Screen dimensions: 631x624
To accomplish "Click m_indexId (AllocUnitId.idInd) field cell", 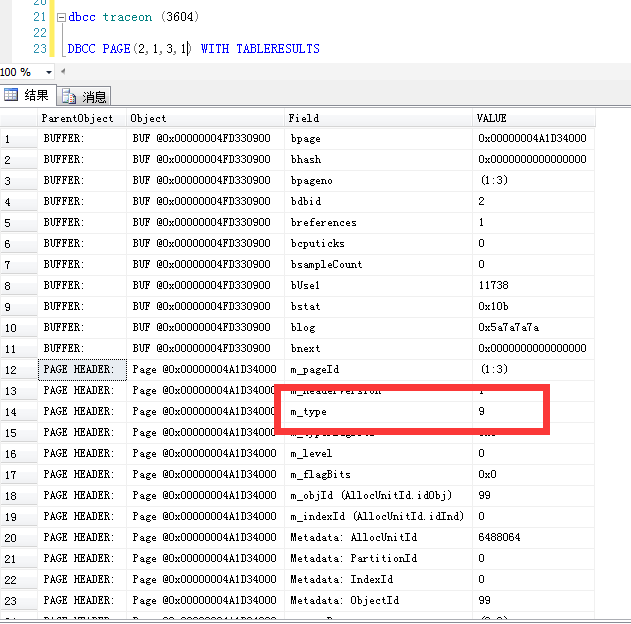I will click(378, 517).
